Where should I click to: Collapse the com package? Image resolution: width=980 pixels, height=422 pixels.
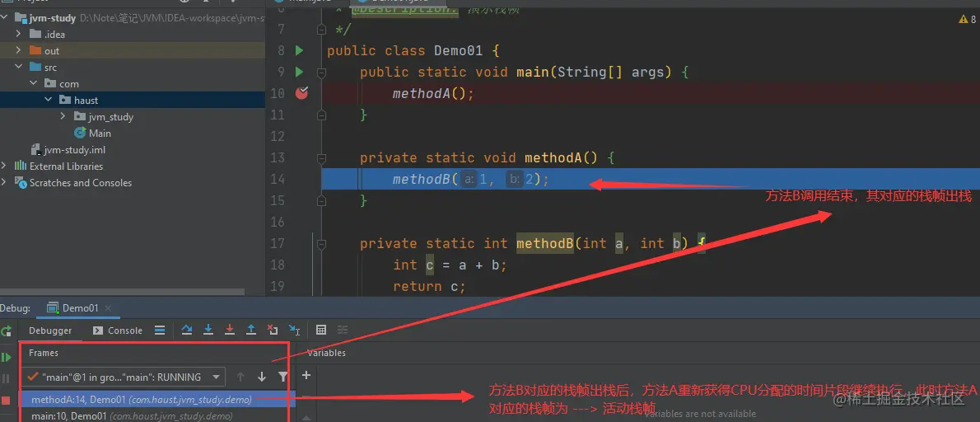[x=34, y=83]
